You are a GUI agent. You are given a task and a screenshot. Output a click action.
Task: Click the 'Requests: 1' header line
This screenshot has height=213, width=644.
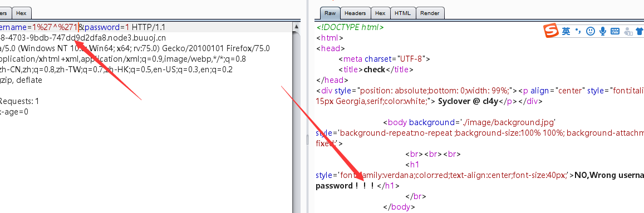point(19,101)
